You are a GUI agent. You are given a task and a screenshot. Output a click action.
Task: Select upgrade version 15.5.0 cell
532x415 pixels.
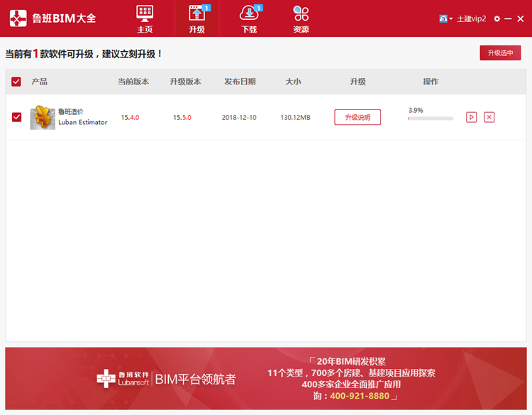(182, 118)
